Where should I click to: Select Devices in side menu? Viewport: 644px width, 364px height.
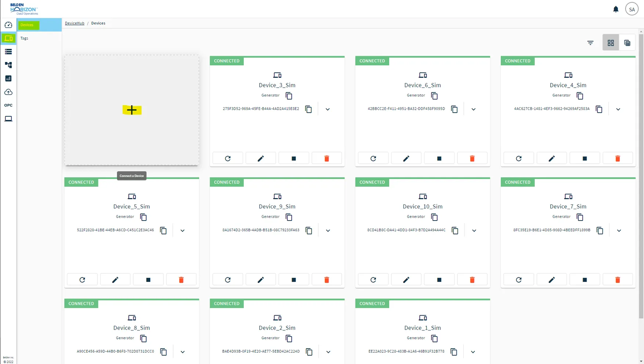click(x=39, y=25)
